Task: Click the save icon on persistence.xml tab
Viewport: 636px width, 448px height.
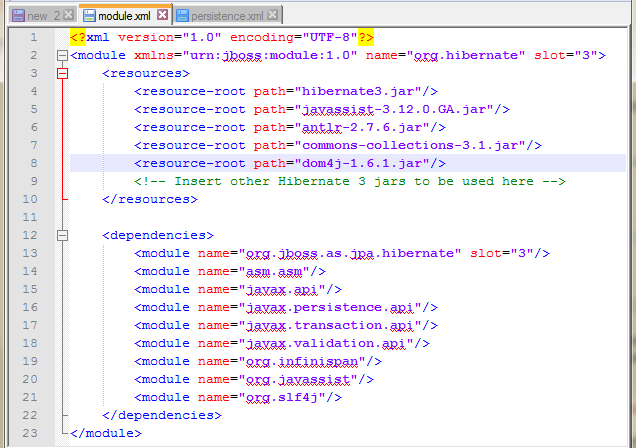Action: pos(183,16)
